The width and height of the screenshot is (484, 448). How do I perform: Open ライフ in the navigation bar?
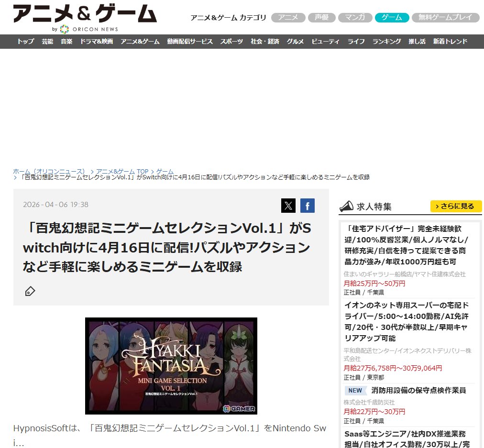[x=356, y=41]
